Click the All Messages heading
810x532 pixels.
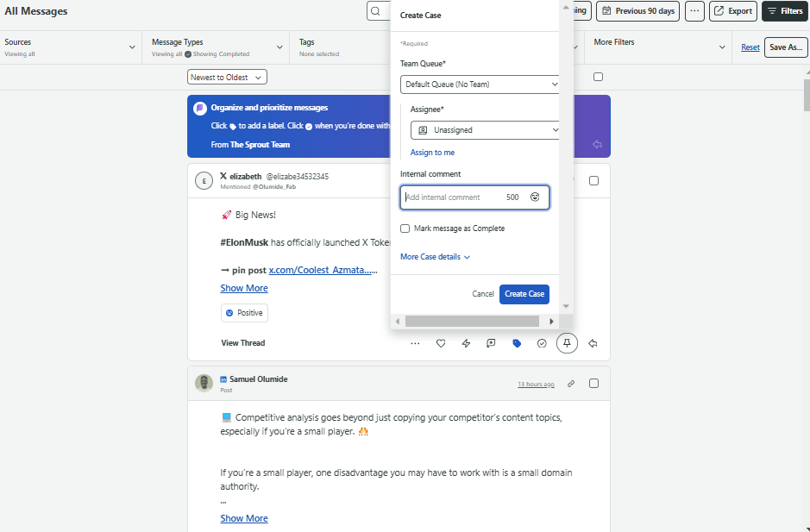pos(36,11)
